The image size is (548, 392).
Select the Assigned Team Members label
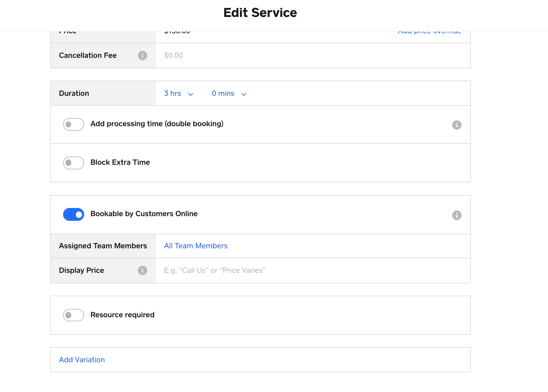pyautogui.click(x=103, y=246)
